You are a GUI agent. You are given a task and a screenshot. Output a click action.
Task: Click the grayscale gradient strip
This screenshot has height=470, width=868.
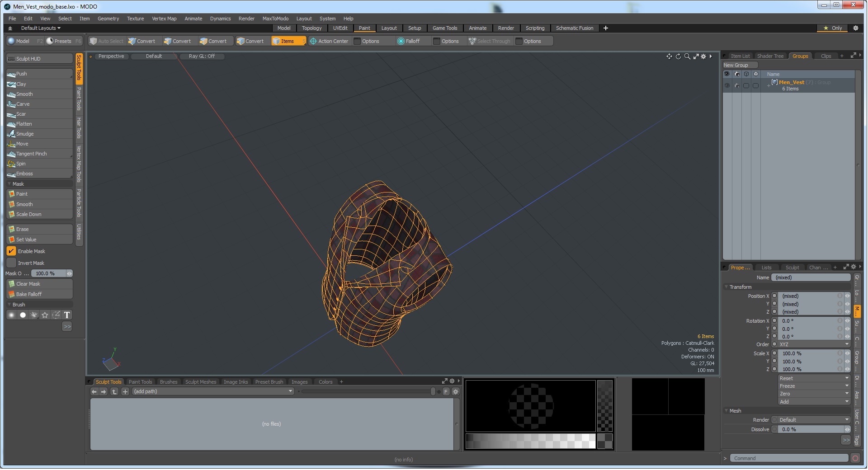(530, 441)
